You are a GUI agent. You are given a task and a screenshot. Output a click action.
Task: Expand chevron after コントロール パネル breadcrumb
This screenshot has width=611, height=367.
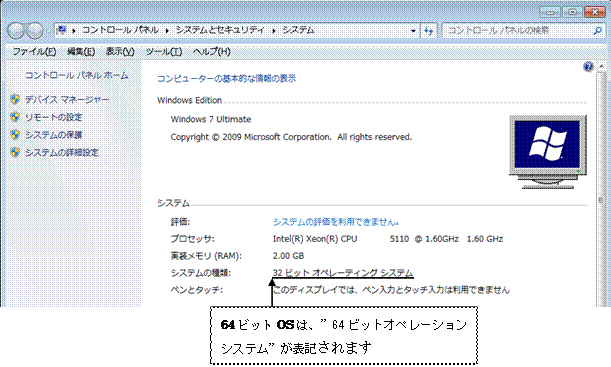pyautogui.click(x=167, y=30)
